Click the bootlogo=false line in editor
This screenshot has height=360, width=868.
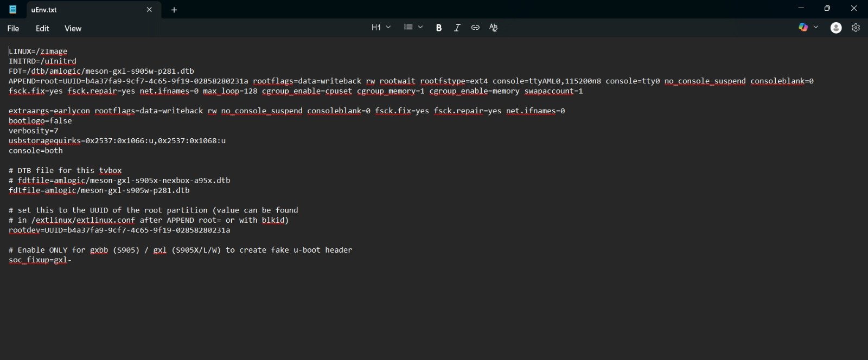pos(40,121)
